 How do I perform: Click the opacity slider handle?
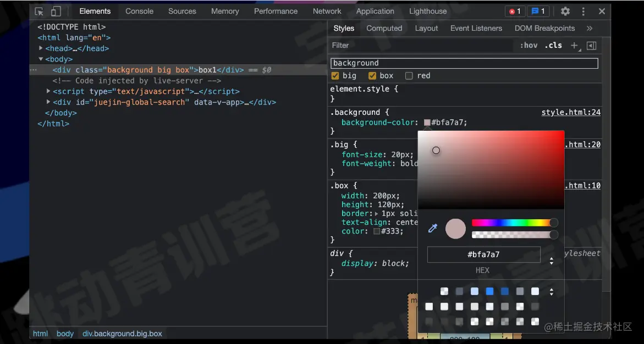(x=554, y=235)
